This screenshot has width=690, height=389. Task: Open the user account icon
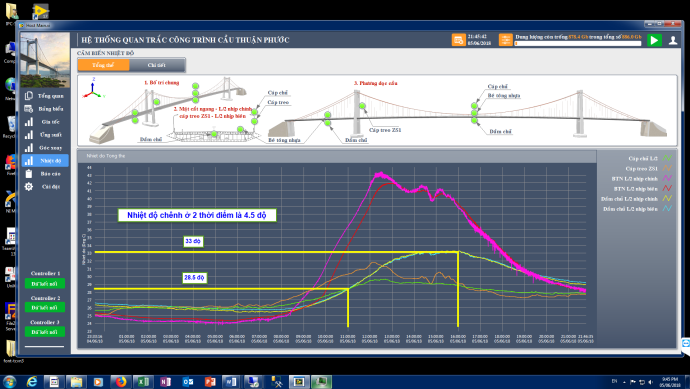673,40
